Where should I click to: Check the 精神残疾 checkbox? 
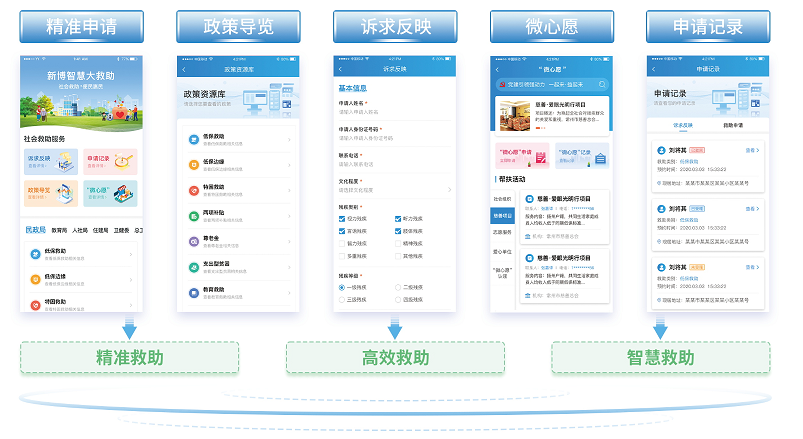(x=398, y=243)
